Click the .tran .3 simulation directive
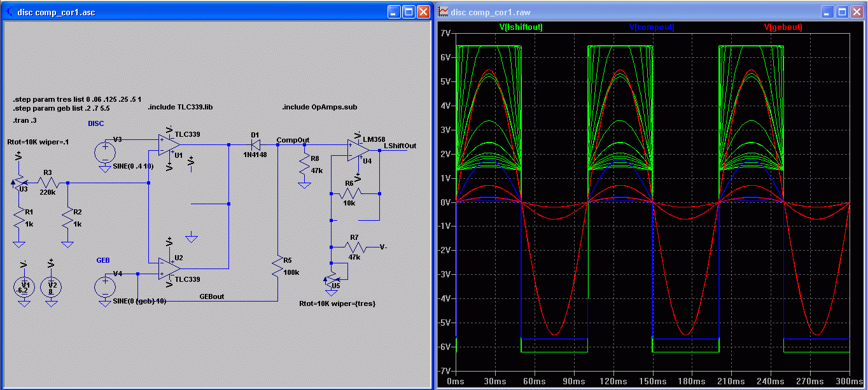The image size is (868, 390). (x=25, y=120)
